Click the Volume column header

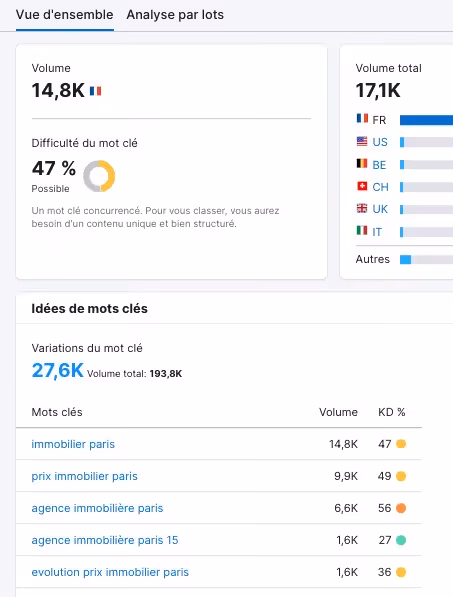pos(338,412)
